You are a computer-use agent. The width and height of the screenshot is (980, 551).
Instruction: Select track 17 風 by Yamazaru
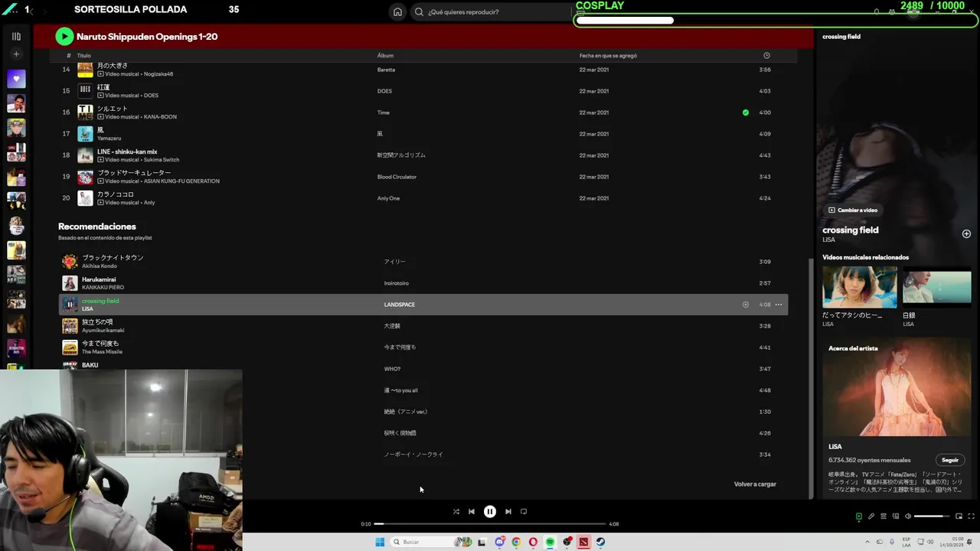pos(423,134)
